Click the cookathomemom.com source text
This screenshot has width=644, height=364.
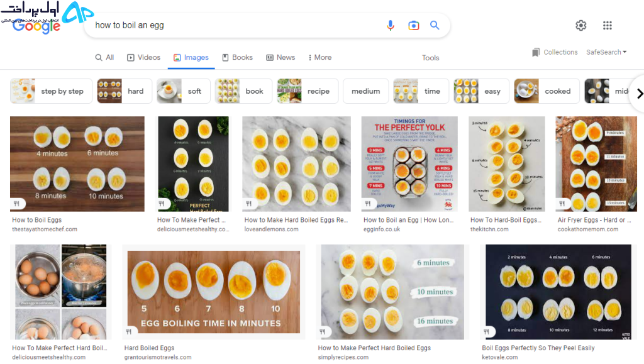(588, 229)
